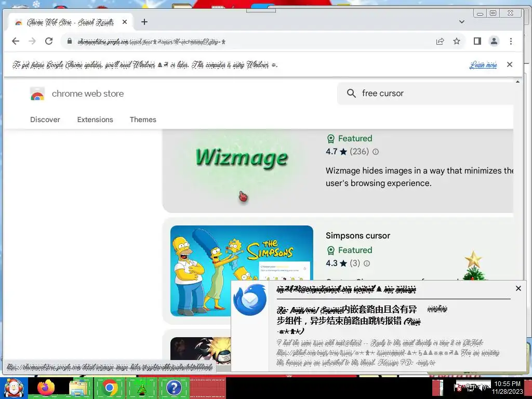Screen dimensions: 532x399
Task: Click the chrome web store title text
Action: click(87, 94)
